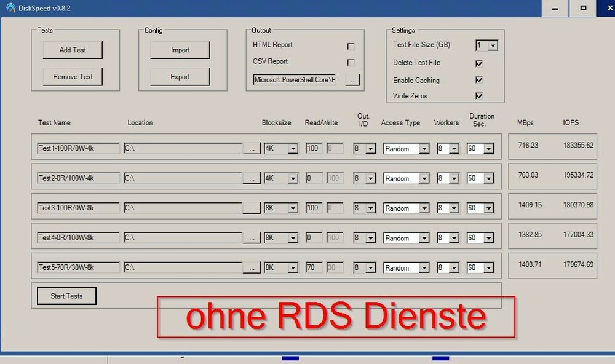The image size is (615, 364).
Task: Enable the HTML Report checkbox
Action: [x=351, y=45]
